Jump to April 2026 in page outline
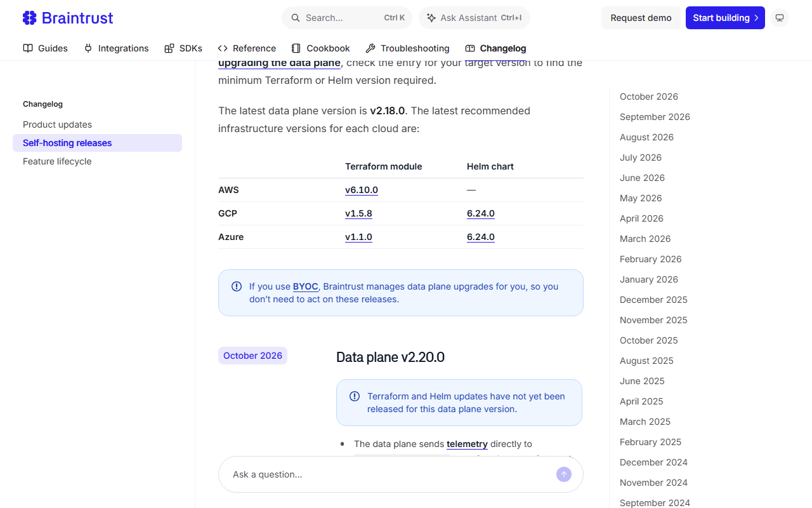This screenshot has width=812, height=508. (x=641, y=218)
